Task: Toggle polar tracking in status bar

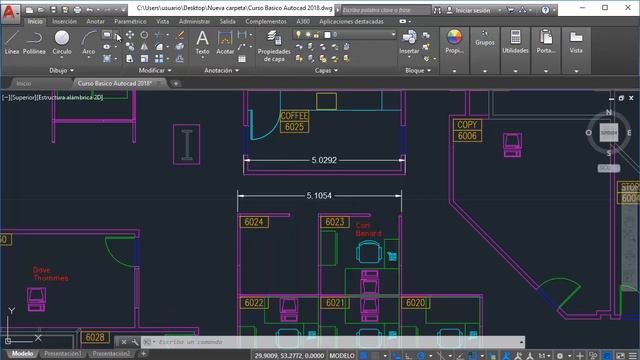Action: [421, 356]
